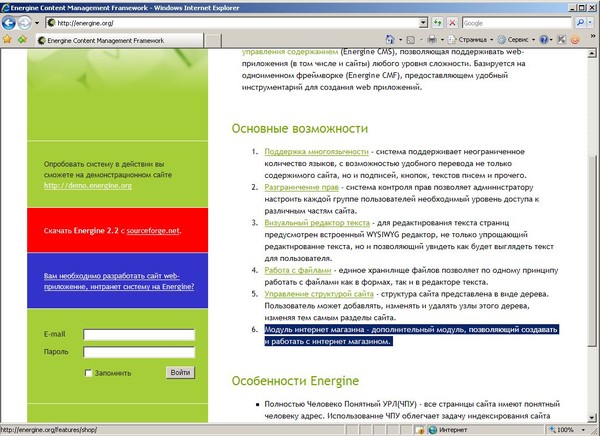Image resolution: width=600 pixels, height=436 pixels.
Task: Expand the Feeds dropdown arrow
Action: click(421, 40)
